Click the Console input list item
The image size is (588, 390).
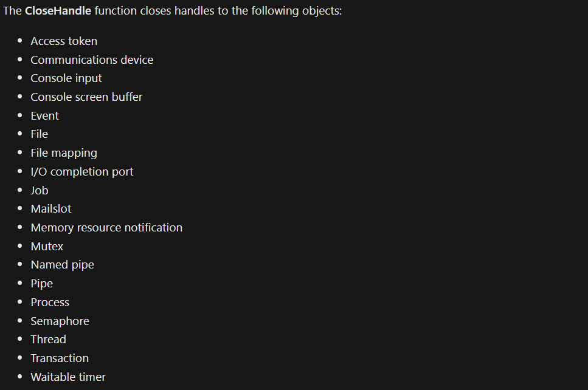coord(66,78)
